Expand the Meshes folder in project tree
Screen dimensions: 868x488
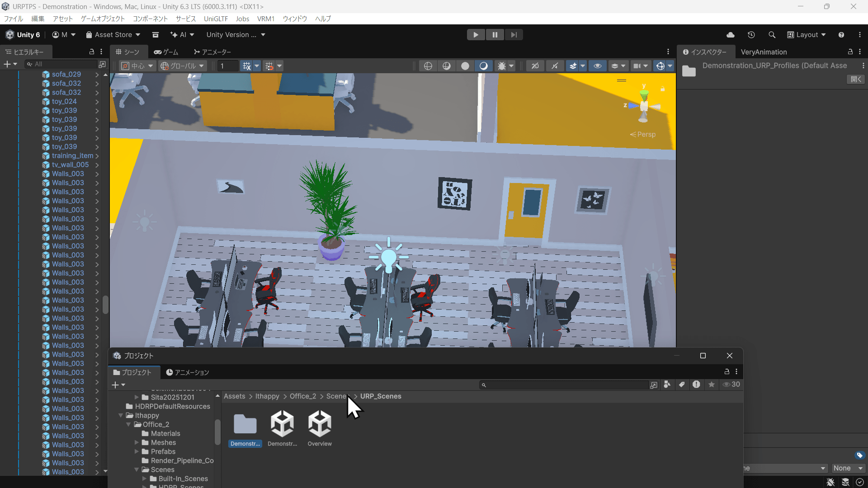click(137, 443)
